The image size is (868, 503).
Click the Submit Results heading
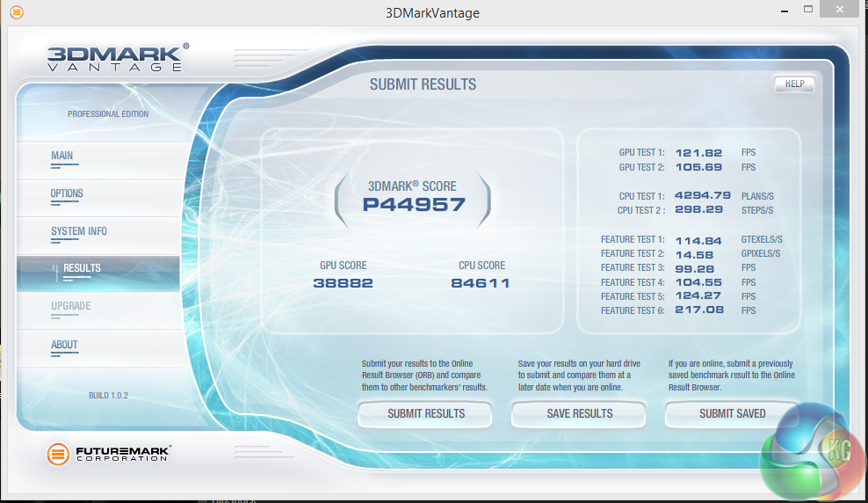[x=423, y=84]
